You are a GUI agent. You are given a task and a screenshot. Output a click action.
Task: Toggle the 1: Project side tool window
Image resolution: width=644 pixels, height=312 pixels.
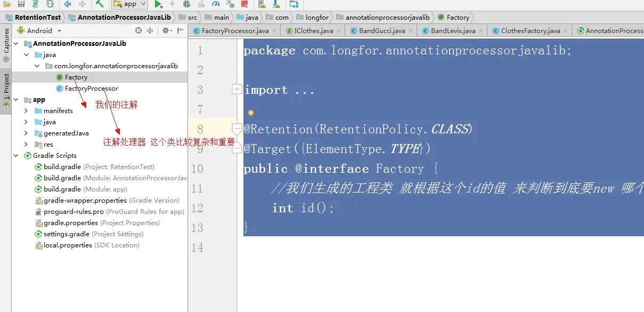(6, 91)
